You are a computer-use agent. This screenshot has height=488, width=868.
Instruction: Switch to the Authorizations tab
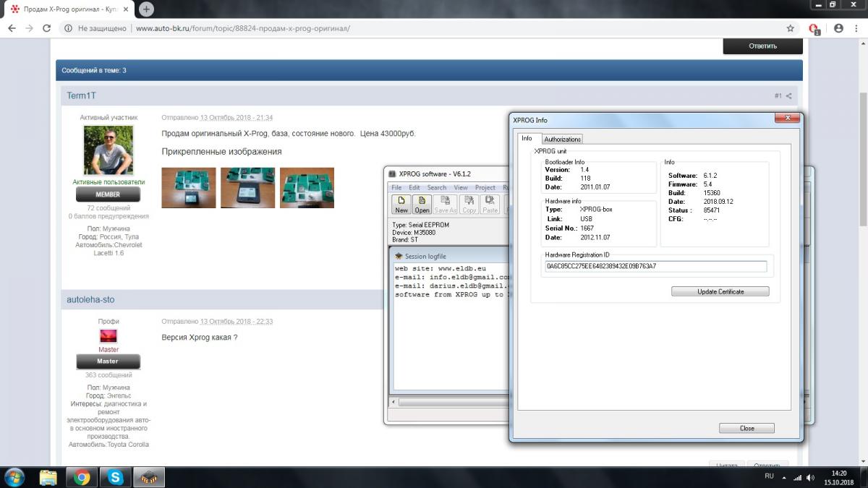(x=562, y=139)
